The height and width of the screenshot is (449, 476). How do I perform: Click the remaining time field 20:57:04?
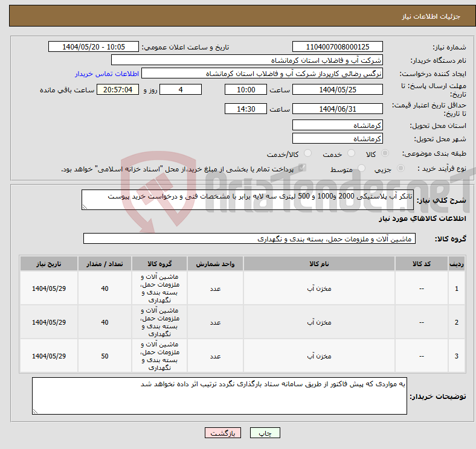tap(118, 89)
